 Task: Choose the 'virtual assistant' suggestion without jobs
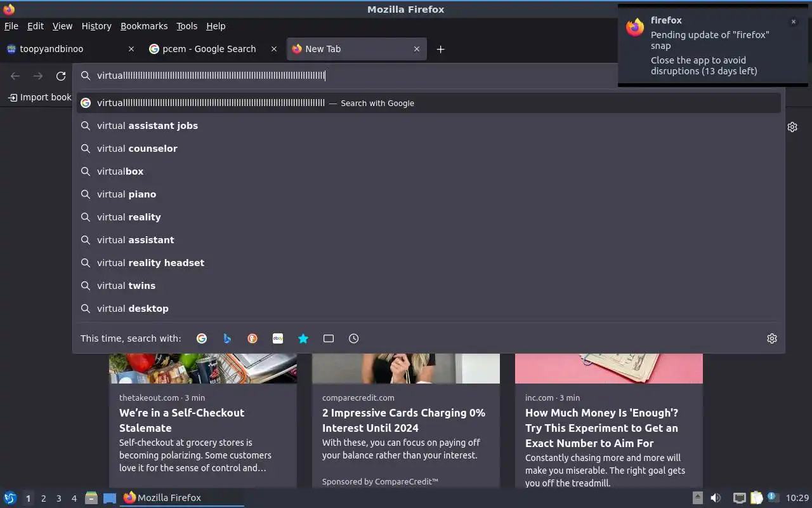pyautogui.click(x=428, y=240)
